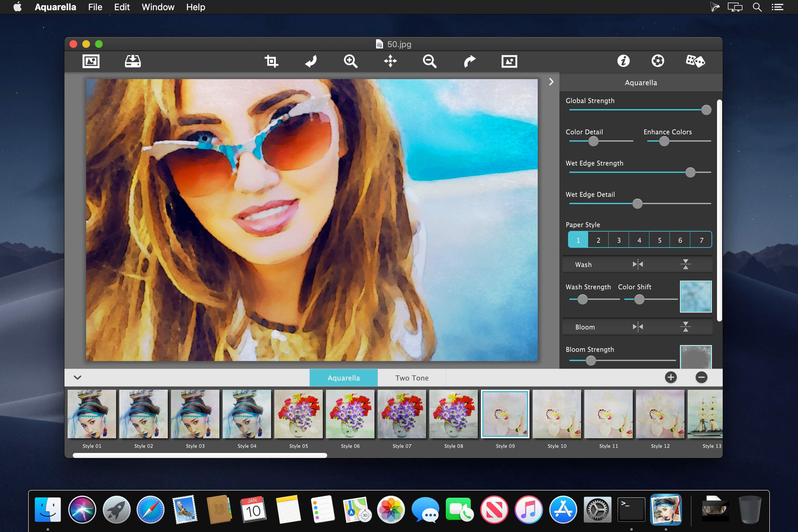
Task: Click the zoom in magnifier
Action: tap(351, 62)
